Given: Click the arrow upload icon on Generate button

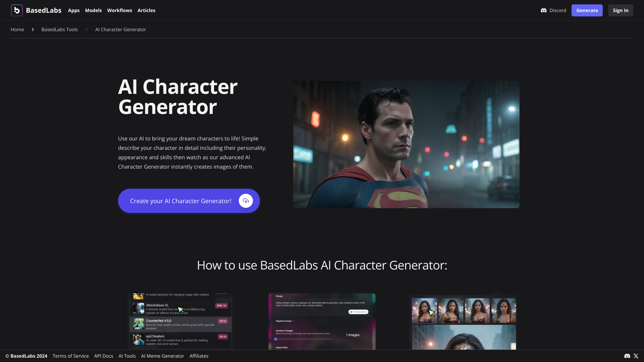Looking at the screenshot, I should (x=246, y=201).
